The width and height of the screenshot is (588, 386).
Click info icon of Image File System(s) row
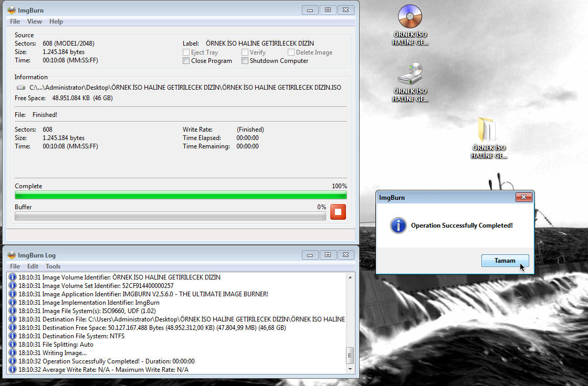click(x=13, y=310)
